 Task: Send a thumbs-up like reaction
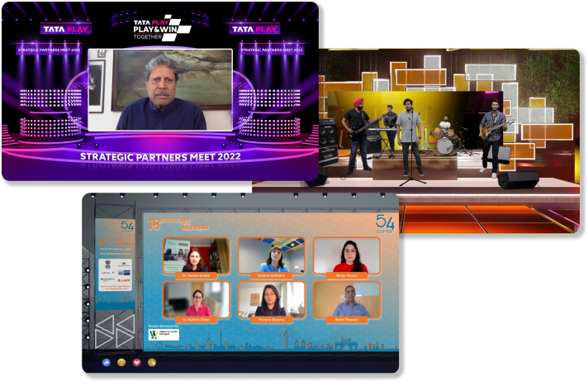tap(107, 362)
